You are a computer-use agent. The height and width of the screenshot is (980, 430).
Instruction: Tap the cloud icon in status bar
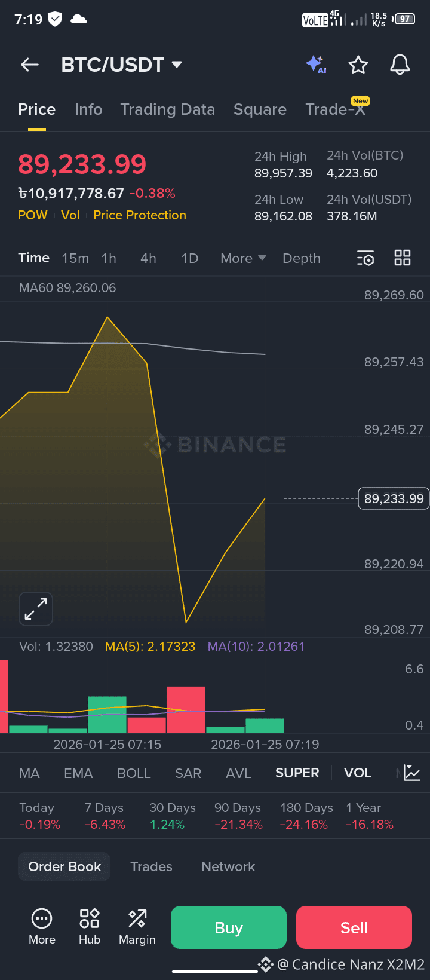[x=79, y=19]
